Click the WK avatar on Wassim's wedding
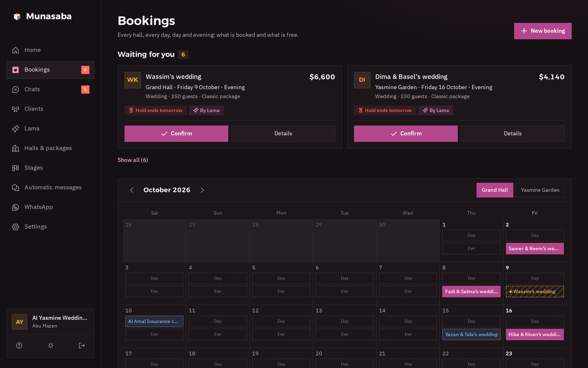 133,80
